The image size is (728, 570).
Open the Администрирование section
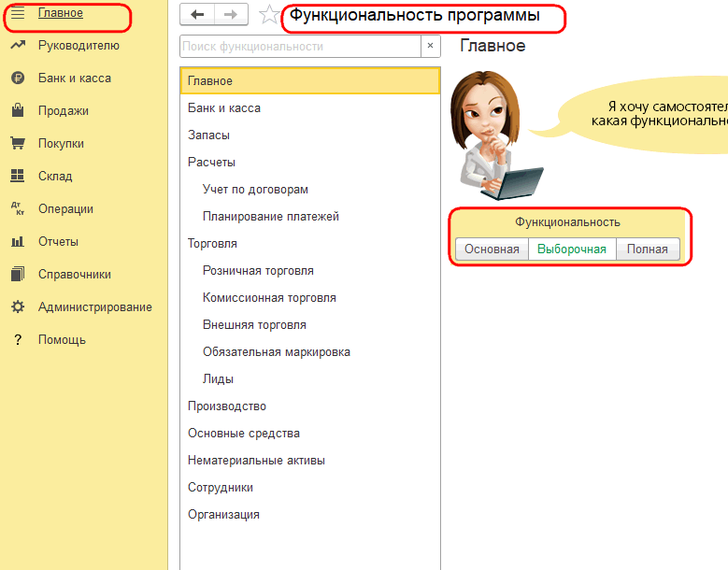(95, 306)
